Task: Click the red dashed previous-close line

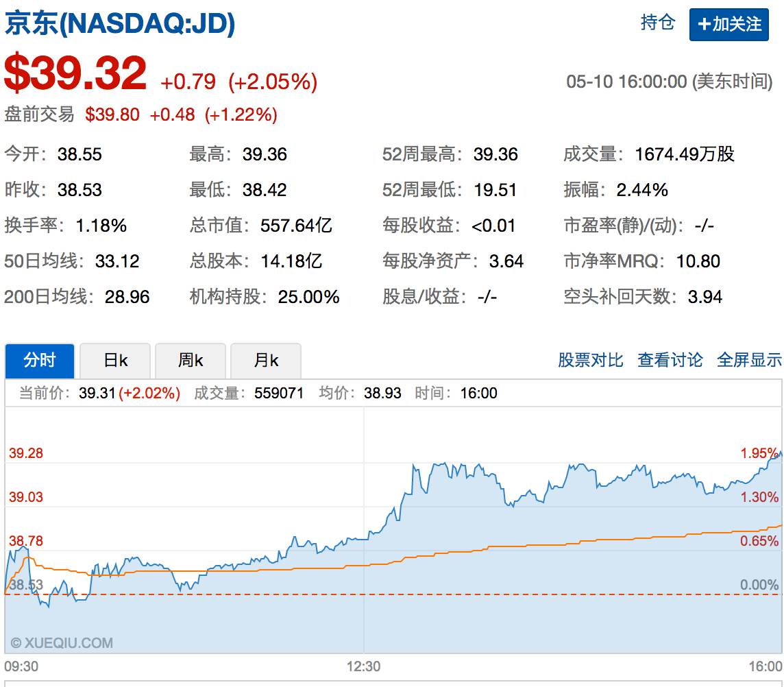Action: pyautogui.click(x=393, y=594)
